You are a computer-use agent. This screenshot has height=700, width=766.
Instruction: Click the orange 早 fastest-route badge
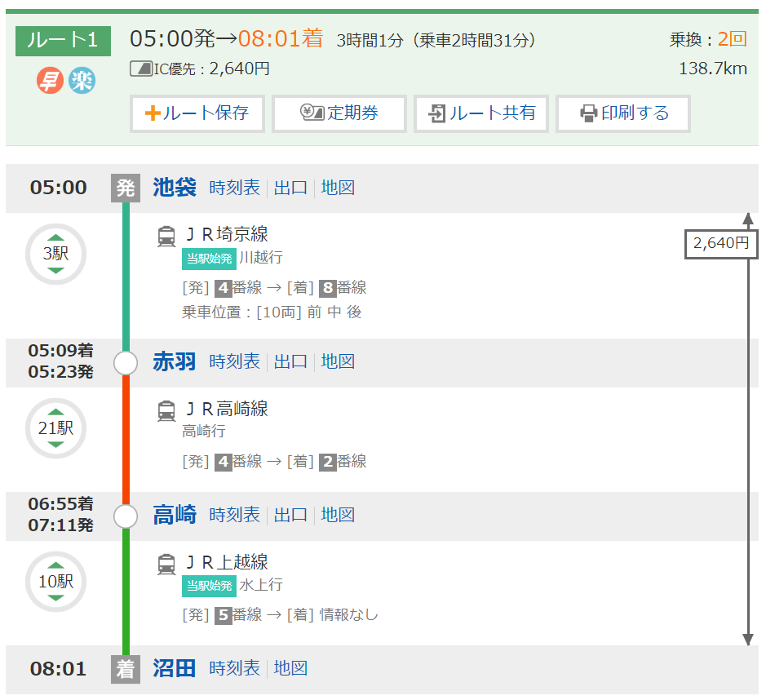point(50,81)
